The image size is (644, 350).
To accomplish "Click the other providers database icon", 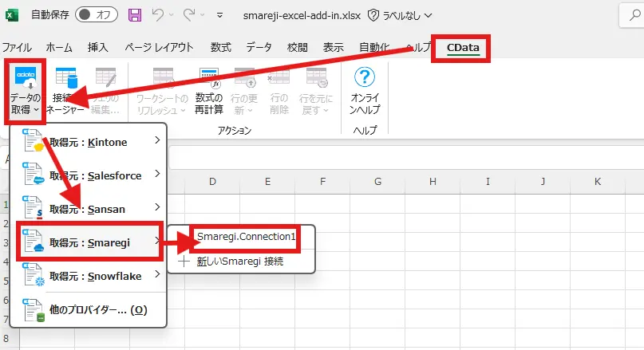I will tap(33, 310).
